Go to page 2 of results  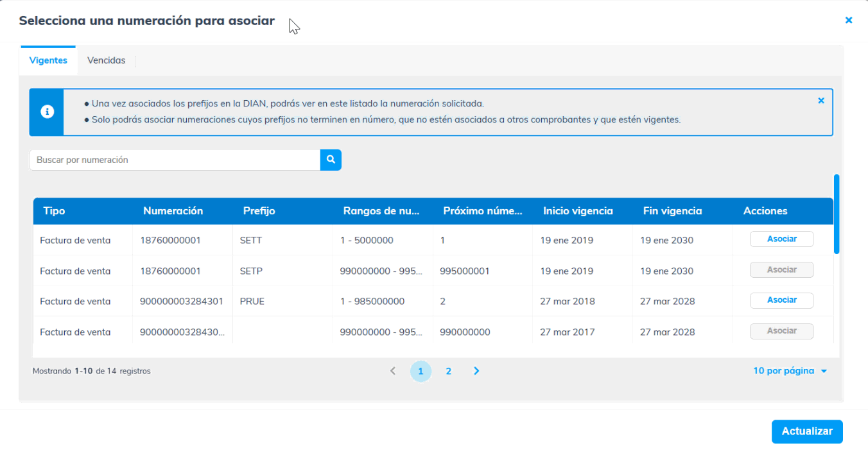448,371
